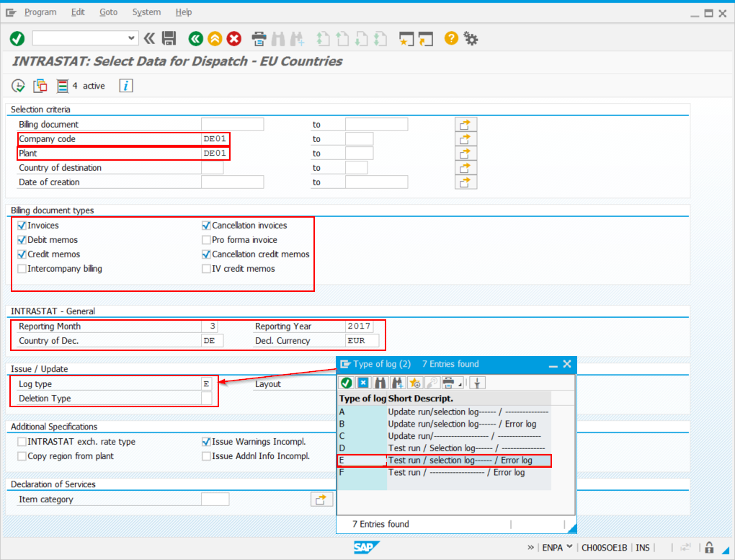The image size is (735, 560).
Task: Click the Decl. Currency field EUR
Action: [362, 340]
